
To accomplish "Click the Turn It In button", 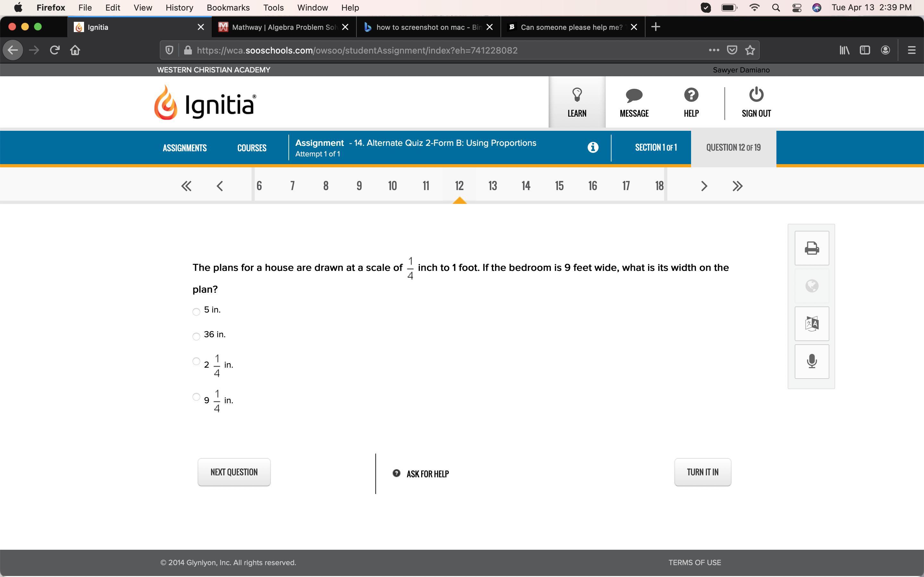I will point(702,472).
